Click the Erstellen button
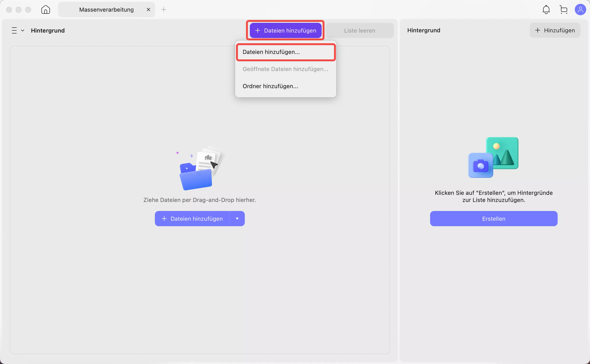This screenshot has height=364, width=590. coord(494,219)
